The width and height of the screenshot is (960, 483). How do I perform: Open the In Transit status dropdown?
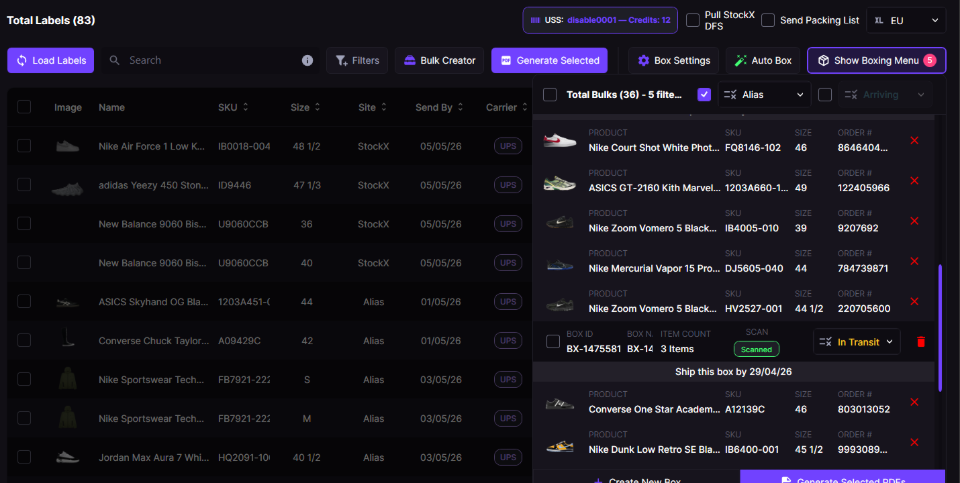click(857, 342)
